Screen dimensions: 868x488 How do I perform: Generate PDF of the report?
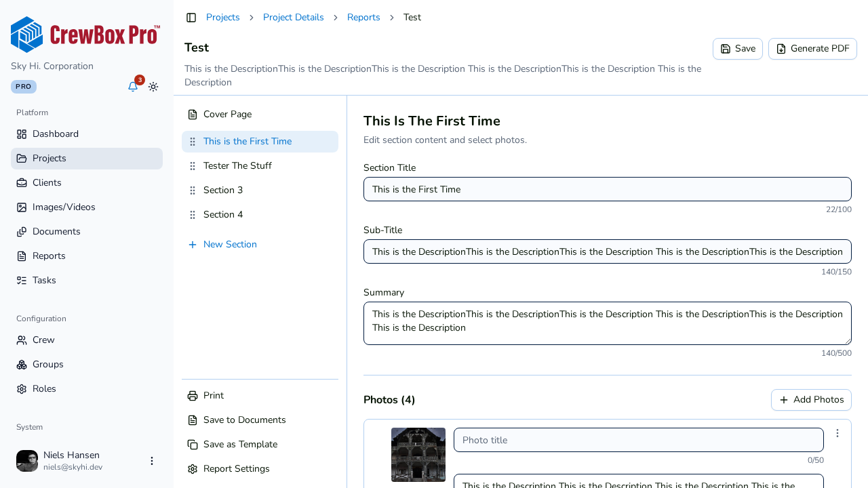812,49
